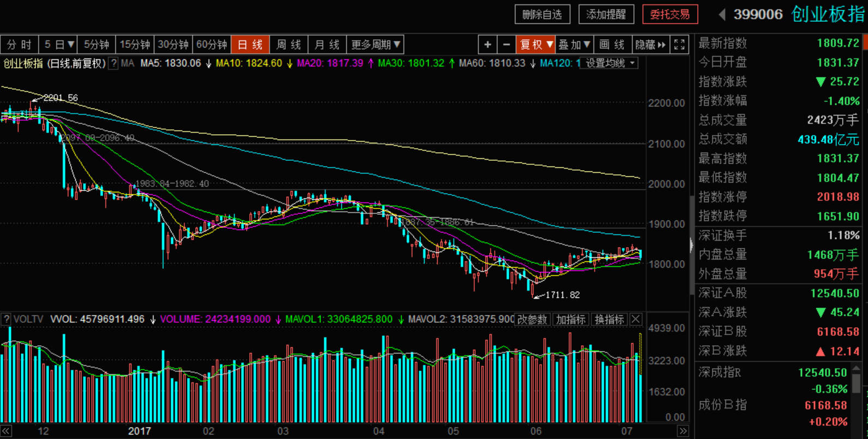Image resolution: width=868 pixels, height=439 pixels.
Task: Go to previous stock with left triangle
Action: tap(722, 15)
